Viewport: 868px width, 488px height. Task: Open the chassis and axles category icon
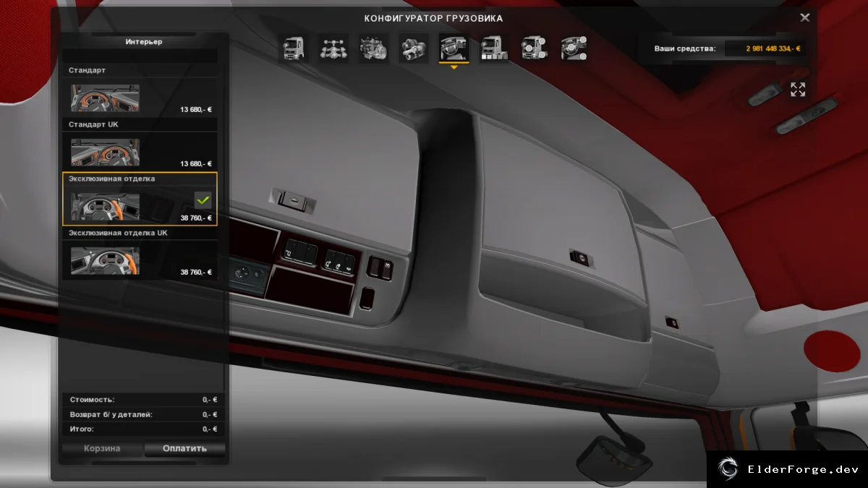(333, 48)
